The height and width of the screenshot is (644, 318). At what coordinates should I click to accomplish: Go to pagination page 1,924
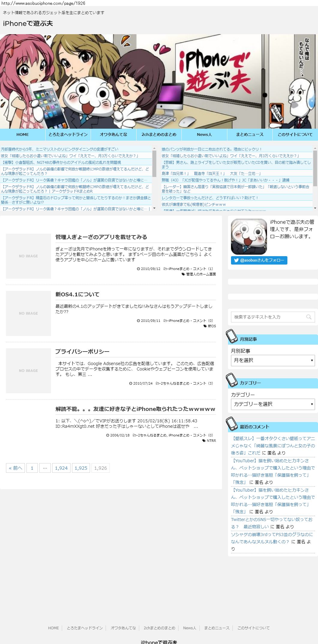click(61, 468)
